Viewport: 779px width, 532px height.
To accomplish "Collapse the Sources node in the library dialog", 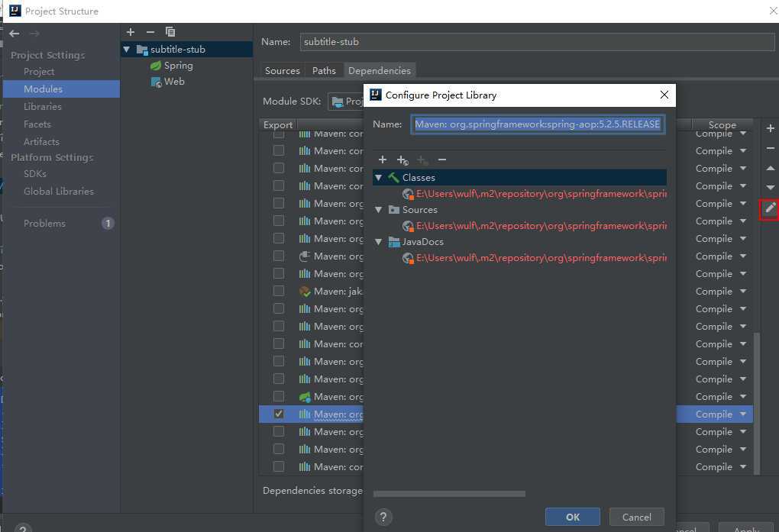I will coord(379,210).
